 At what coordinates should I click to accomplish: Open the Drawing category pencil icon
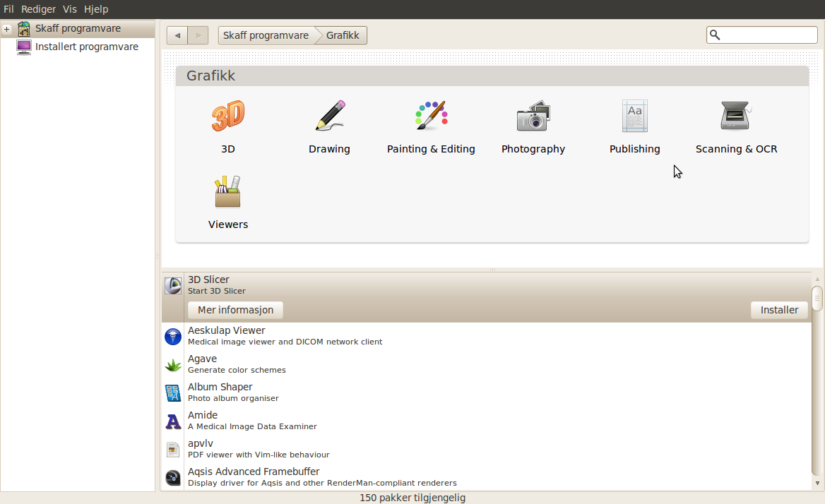(x=330, y=116)
